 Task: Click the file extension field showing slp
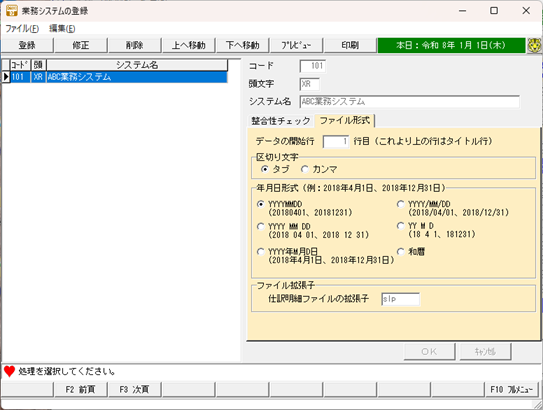pos(400,299)
